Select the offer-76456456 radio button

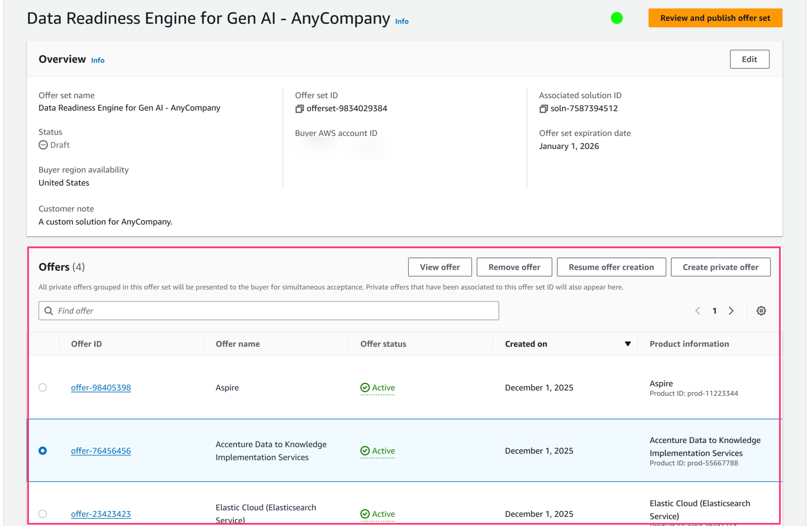pos(43,451)
